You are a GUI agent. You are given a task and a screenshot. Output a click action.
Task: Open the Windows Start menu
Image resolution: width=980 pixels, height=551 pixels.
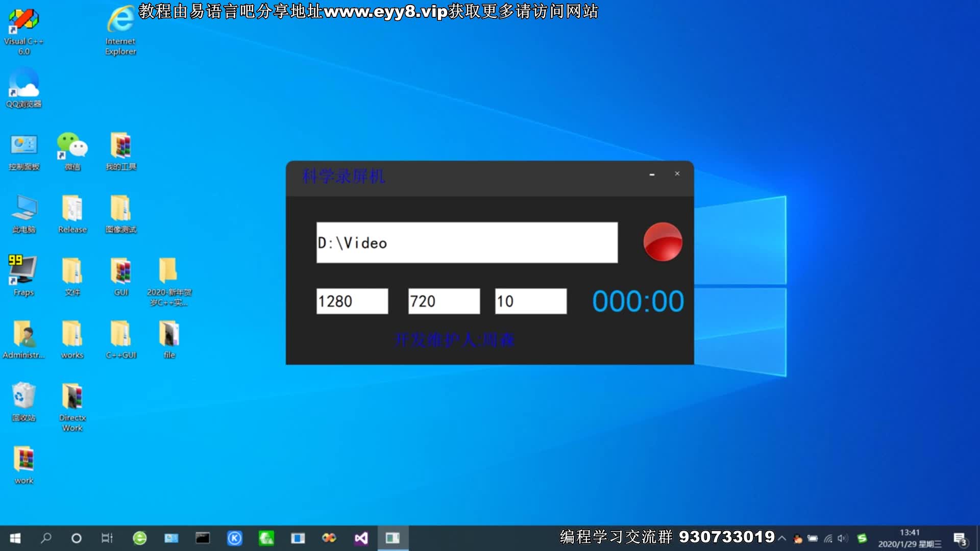pyautogui.click(x=15, y=538)
